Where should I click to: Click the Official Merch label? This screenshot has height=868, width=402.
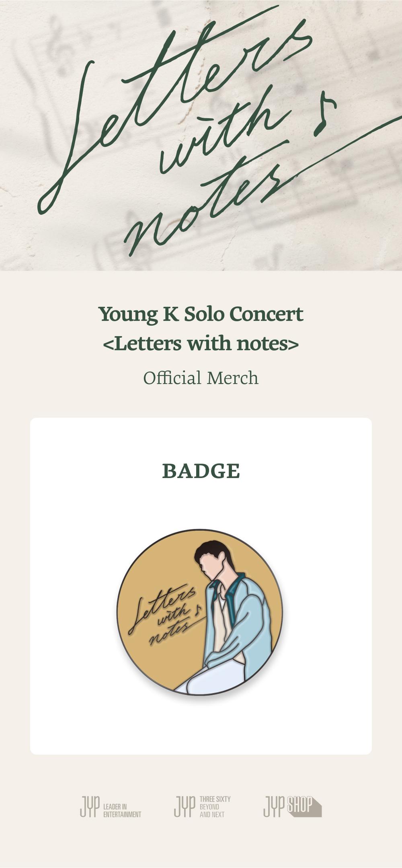(201, 378)
